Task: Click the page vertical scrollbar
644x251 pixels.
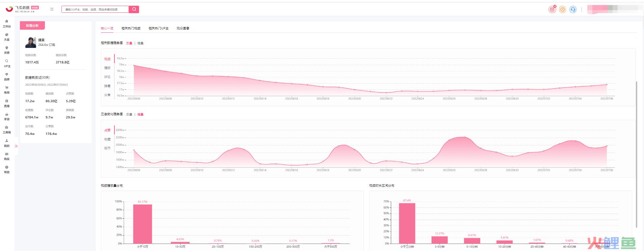Action: click(x=637, y=154)
